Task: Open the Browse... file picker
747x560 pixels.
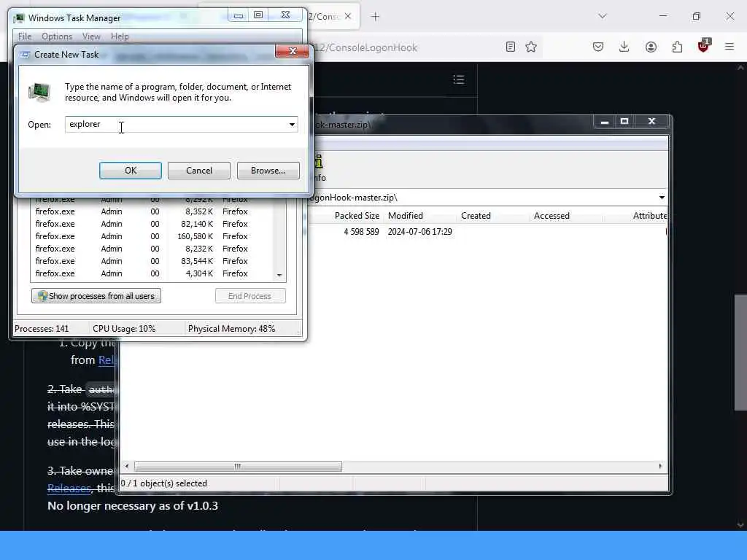Action: coord(268,171)
